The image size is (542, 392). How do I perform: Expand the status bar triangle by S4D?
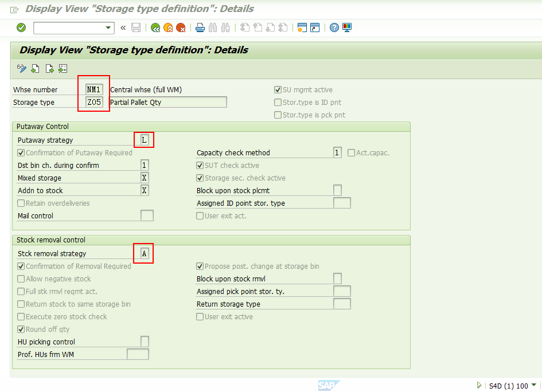(479, 385)
